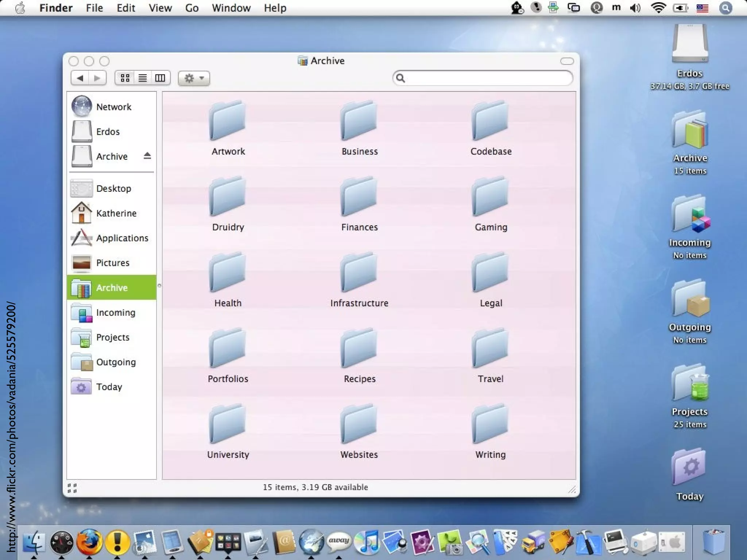Switch to icon view

click(125, 78)
